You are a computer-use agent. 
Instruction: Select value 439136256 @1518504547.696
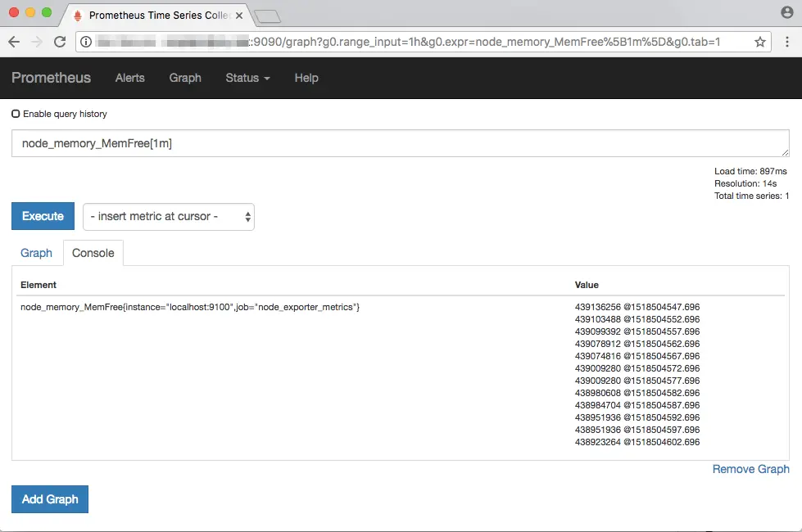[x=637, y=307]
